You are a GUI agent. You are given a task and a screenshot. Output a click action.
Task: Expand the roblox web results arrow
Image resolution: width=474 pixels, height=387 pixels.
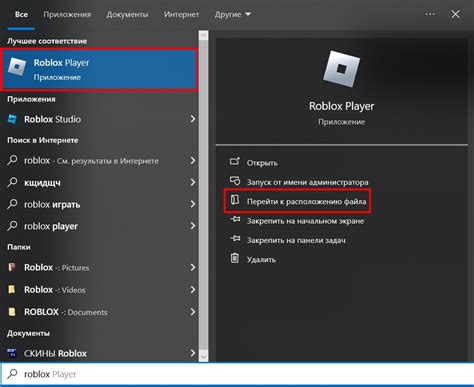(x=193, y=161)
